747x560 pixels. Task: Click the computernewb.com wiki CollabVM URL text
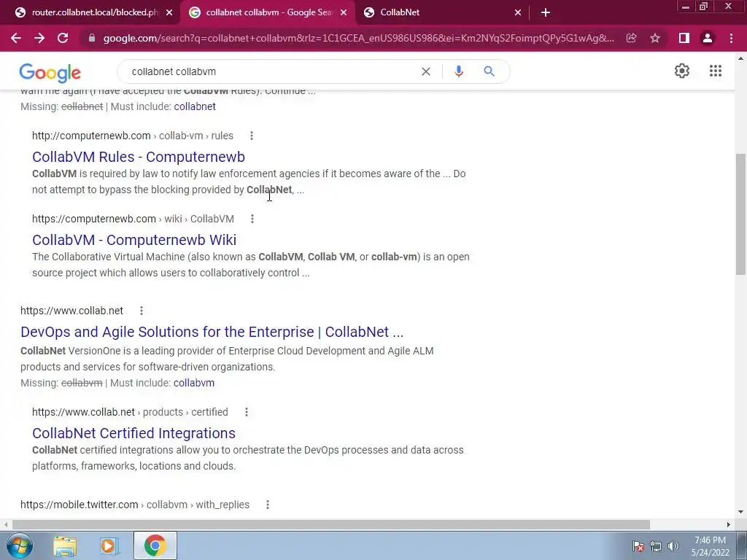(x=133, y=219)
